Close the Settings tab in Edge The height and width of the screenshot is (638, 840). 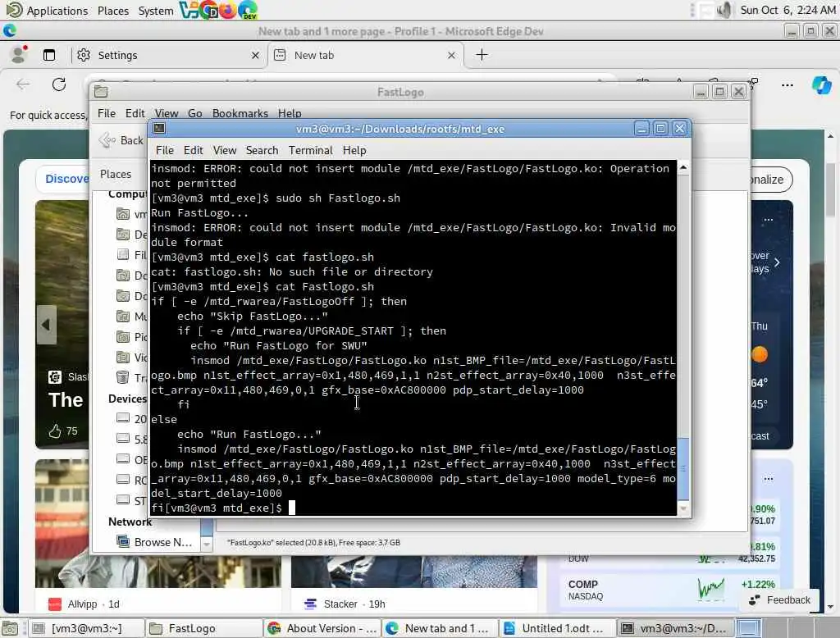pyautogui.click(x=256, y=55)
